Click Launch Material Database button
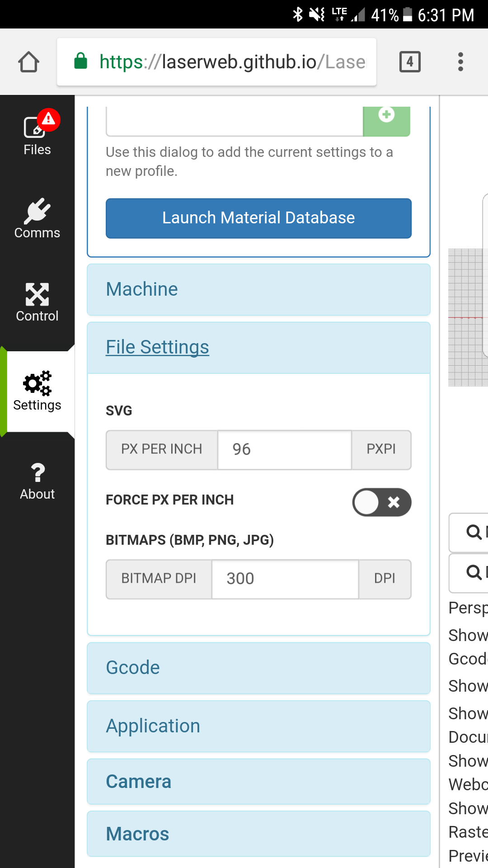The width and height of the screenshot is (488, 868). (258, 218)
